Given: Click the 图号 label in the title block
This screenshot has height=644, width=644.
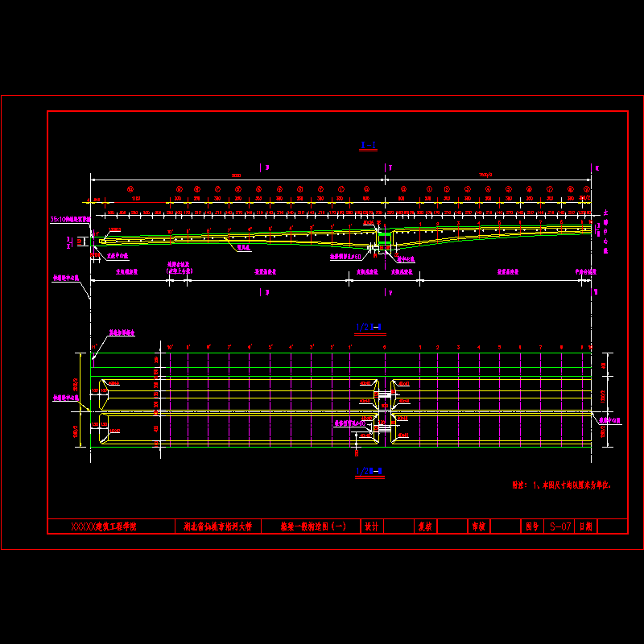Looking at the screenshot, I should click(531, 526).
